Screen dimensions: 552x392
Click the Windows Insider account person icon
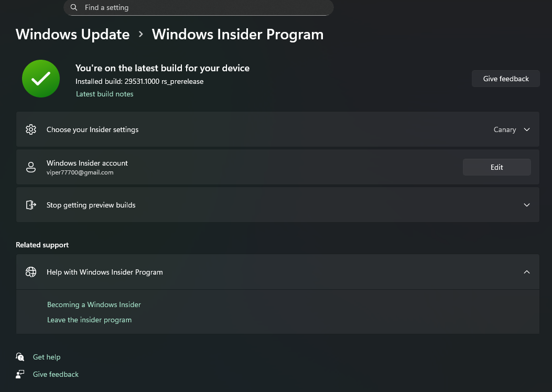[31, 167]
